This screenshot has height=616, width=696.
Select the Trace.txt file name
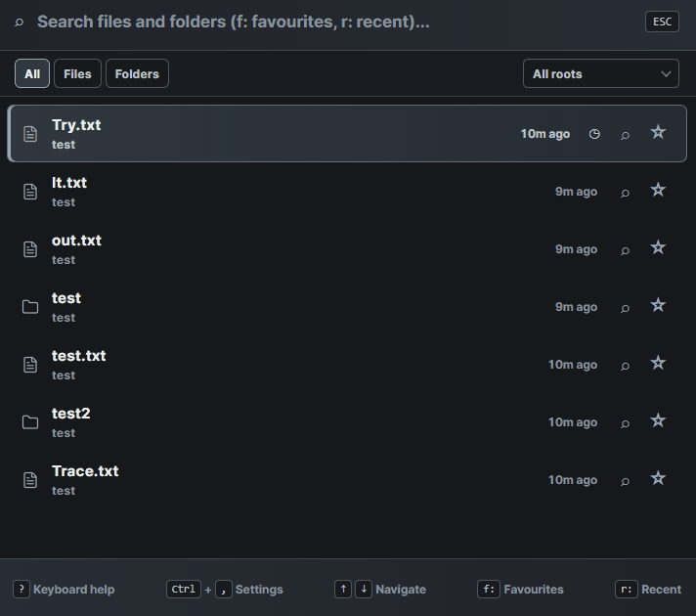tap(85, 471)
